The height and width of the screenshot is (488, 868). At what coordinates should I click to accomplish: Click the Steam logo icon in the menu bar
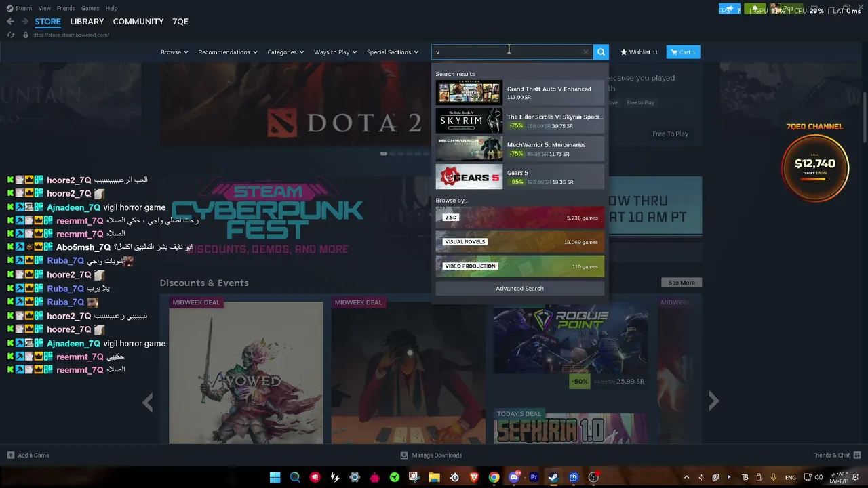pos(9,8)
